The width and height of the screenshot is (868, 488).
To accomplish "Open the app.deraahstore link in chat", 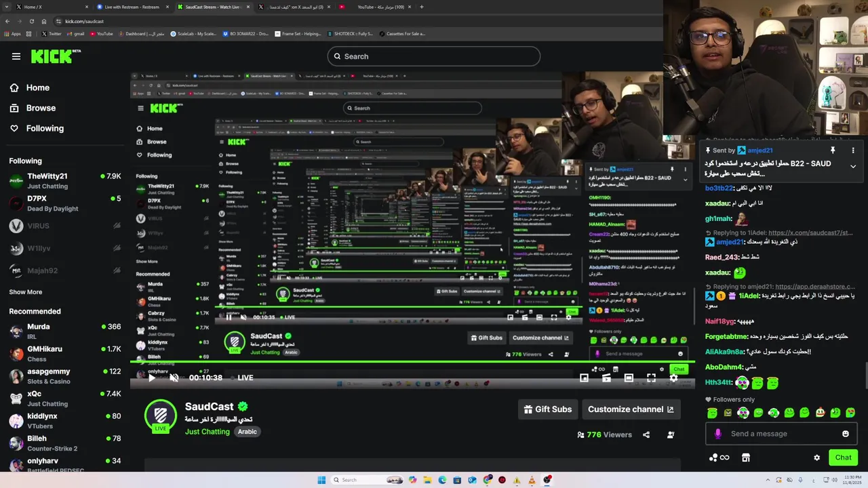I will pos(815,287).
